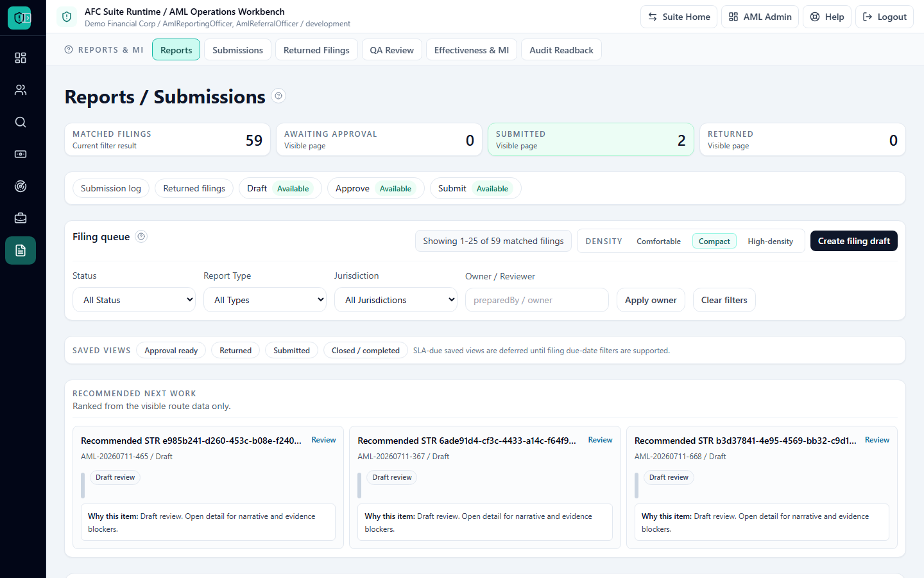The width and height of the screenshot is (924, 578).
Task: Open the reports document icon in sidebar
Action: (21, 250)
